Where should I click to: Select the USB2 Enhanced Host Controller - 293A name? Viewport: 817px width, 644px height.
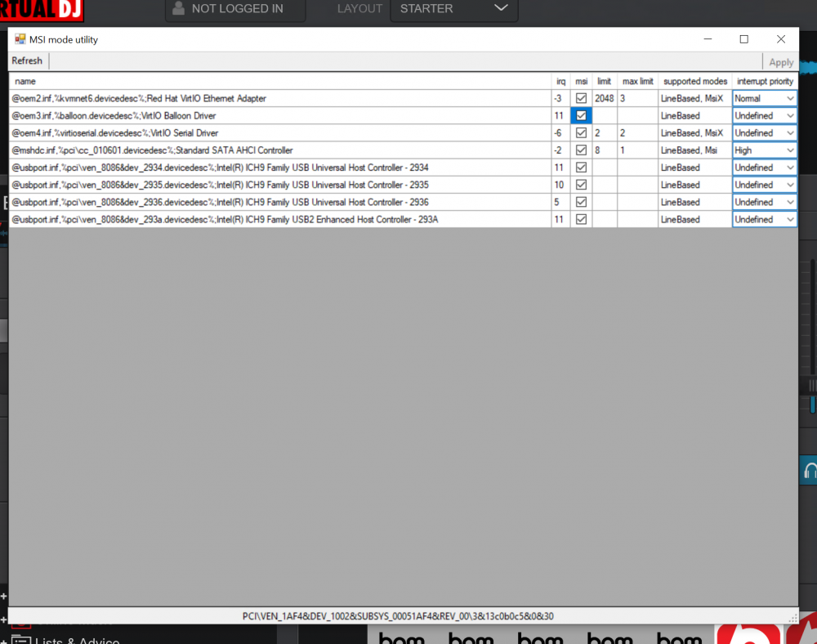pos(279,219)
